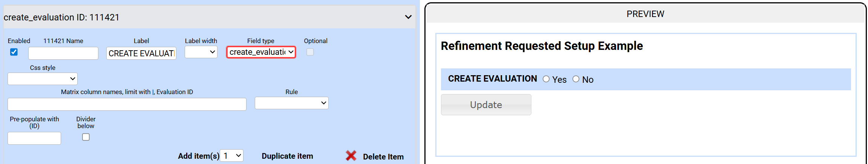Screen dimensions: 868x164
Task: Enable the Divider below checkbox
Action: [x=86, y=137]
